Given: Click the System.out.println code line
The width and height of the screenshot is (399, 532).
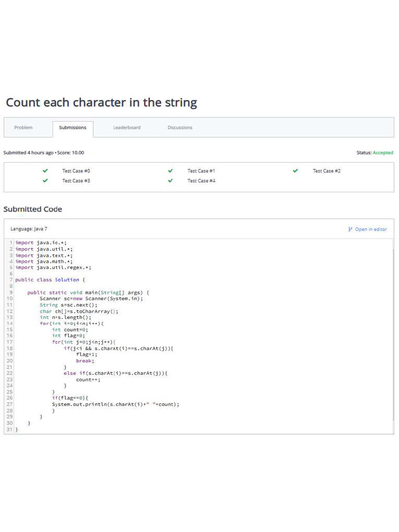Looking at the screenshot, I should tap(115, 404).
